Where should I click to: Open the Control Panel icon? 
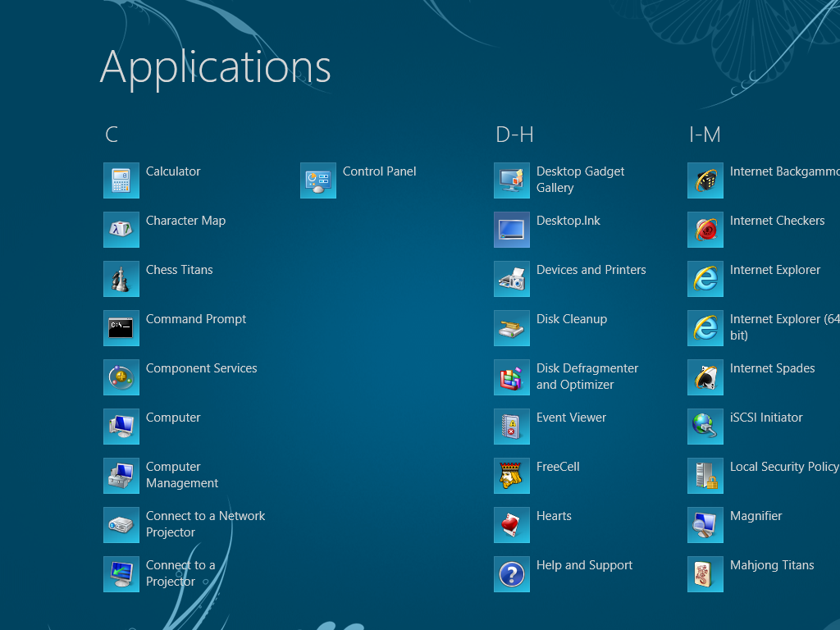[318, 180]
